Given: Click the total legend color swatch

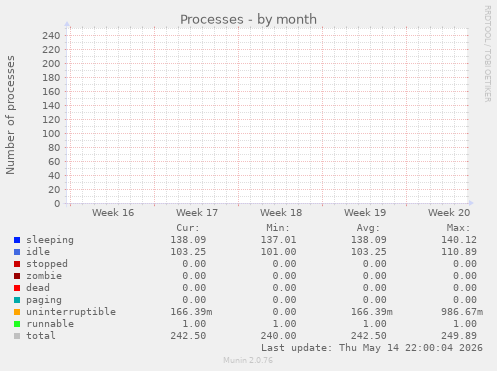Looking at the screenshot, I should (17, 336).
